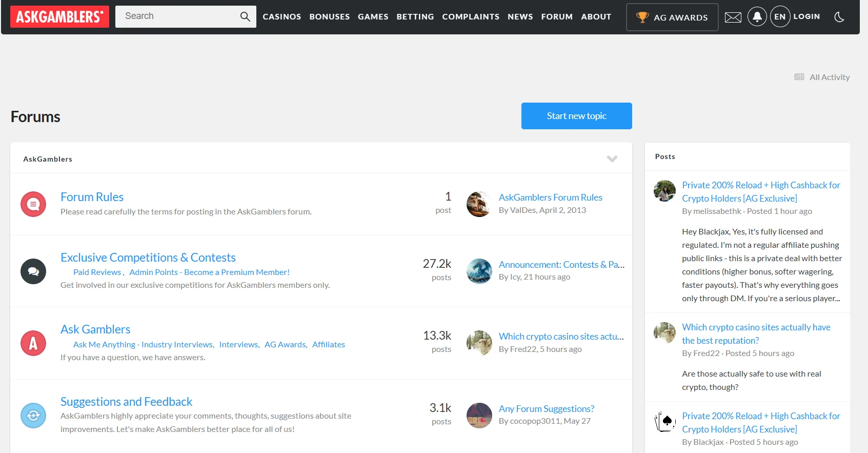Click the Exclusive Competitions chat-bubble icon

pyautogui.click(x=33, y=271)
